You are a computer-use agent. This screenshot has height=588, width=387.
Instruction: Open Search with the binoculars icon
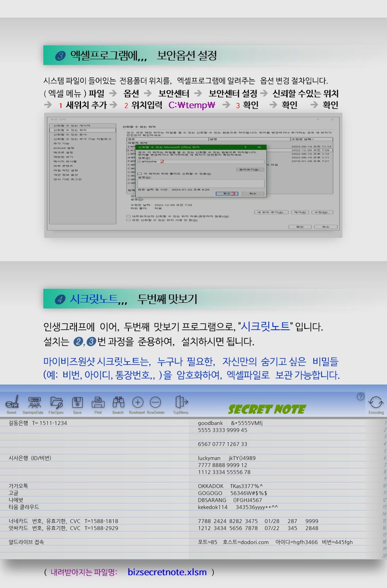pyautogui.click(x=118, y=402)
